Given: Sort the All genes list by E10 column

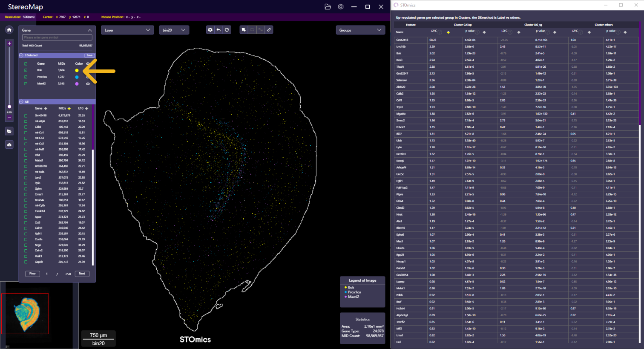Looking at the screenshot, I should tap(86, 108).
